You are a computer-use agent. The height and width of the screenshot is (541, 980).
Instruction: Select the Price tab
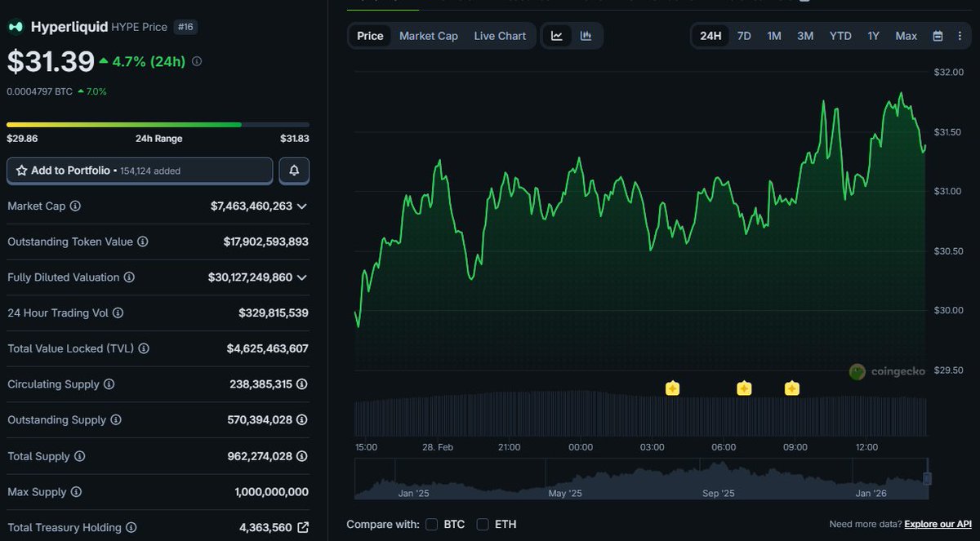click(x=370, y=36)
